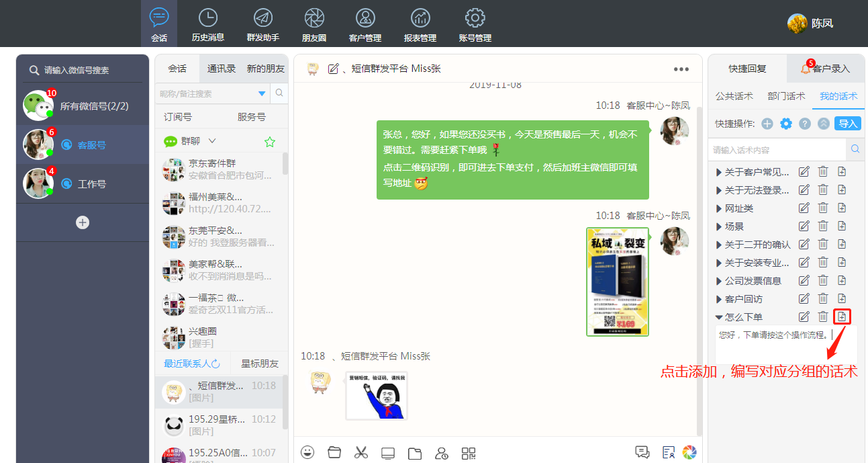Open the 服务号 service accounts
Viewport: 868px width, 463px height.
click(252, 117)
